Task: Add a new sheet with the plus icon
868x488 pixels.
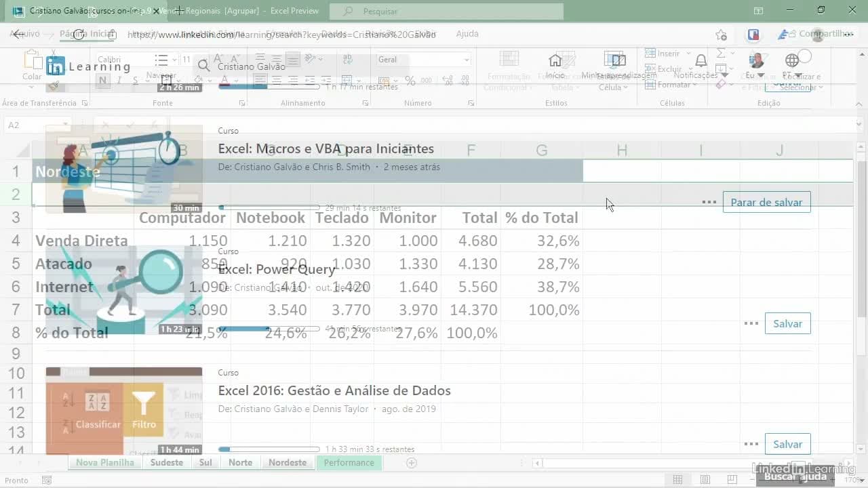Action: (411, 463)
